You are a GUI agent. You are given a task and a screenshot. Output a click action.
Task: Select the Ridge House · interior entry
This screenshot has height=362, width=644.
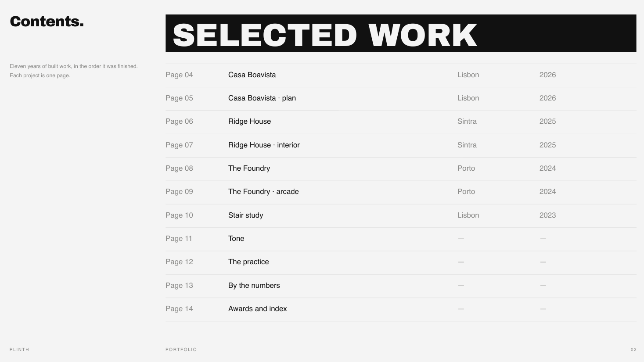click(x=401, y=145)
